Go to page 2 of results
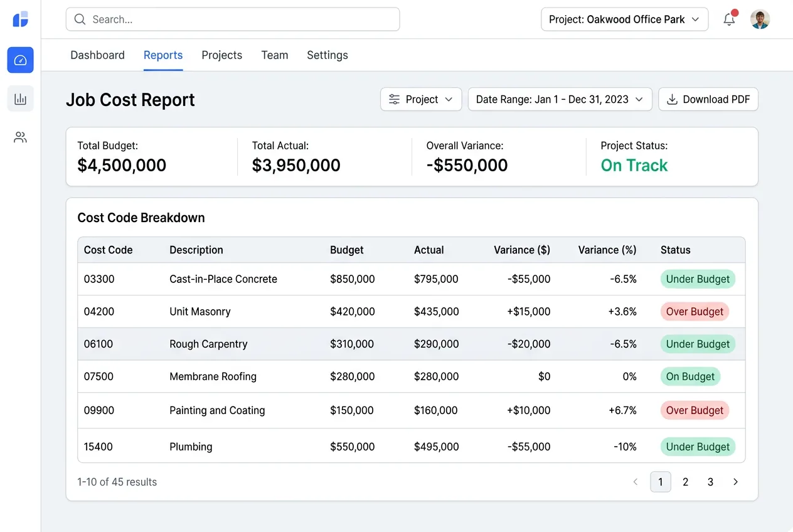793x532 pixels. click(x=685, y=482)
